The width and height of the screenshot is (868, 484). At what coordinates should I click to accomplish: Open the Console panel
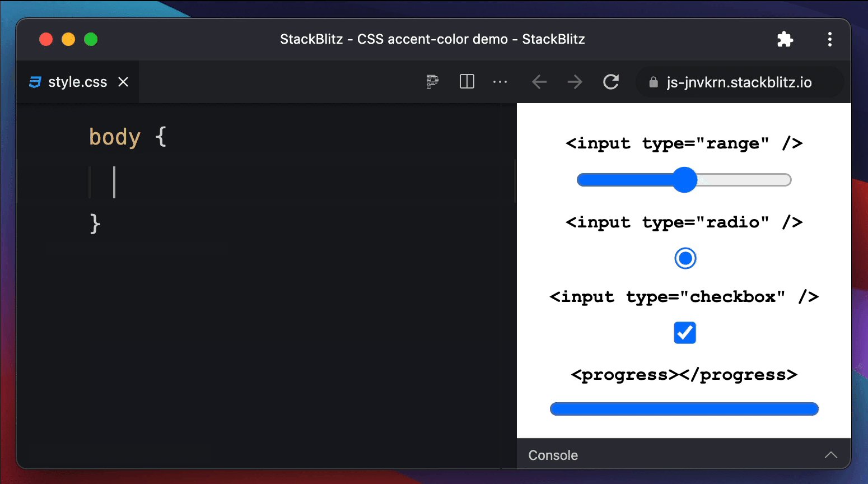coord(553,455)
